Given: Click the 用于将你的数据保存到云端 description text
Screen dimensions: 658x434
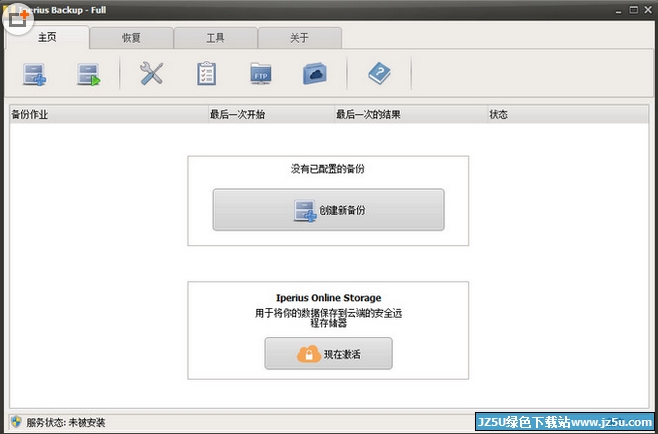Looking at the screenshot, I should (x=329, y=318).
